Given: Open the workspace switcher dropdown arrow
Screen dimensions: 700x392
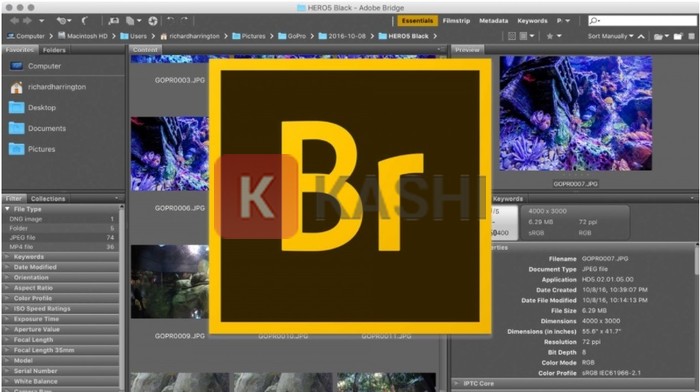Looking at the screenshot, I should click(567, 21).
